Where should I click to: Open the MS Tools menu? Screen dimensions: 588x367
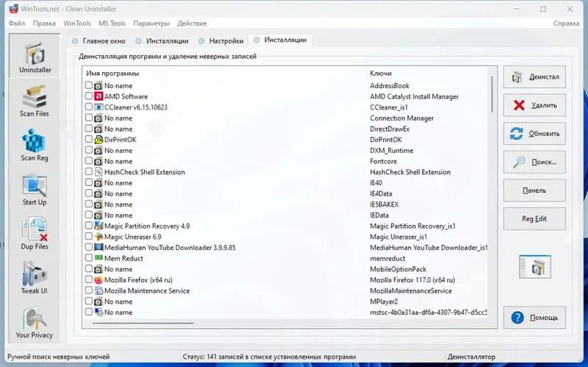coord(112,24)
